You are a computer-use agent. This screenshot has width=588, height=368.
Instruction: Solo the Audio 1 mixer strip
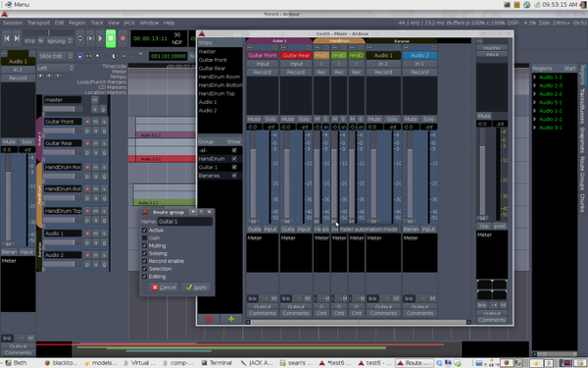tap(392, 119)
